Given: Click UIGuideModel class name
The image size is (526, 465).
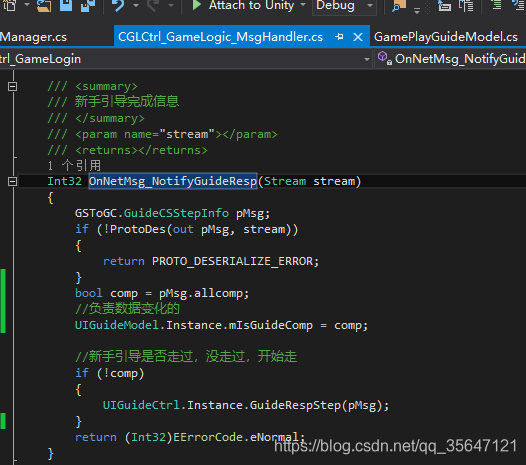Looking at the screenshot, I should click(116, 325).
